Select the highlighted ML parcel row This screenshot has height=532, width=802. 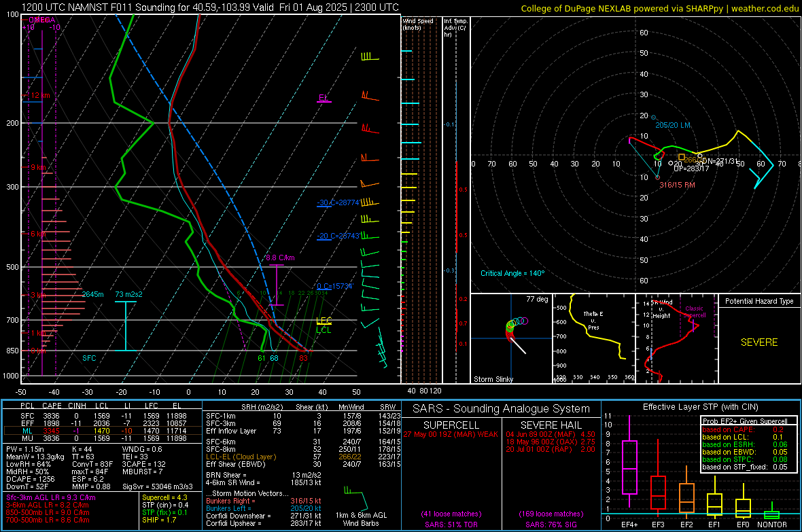103,431
